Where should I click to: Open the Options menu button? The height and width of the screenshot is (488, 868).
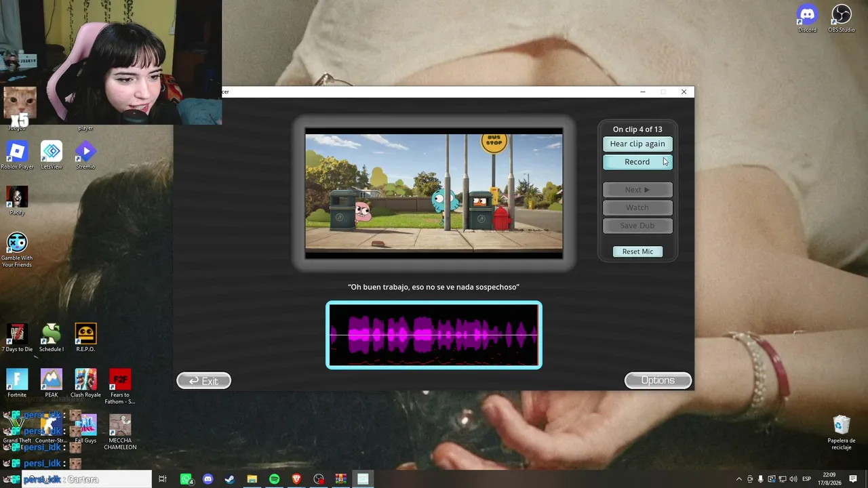coord(658,380)
